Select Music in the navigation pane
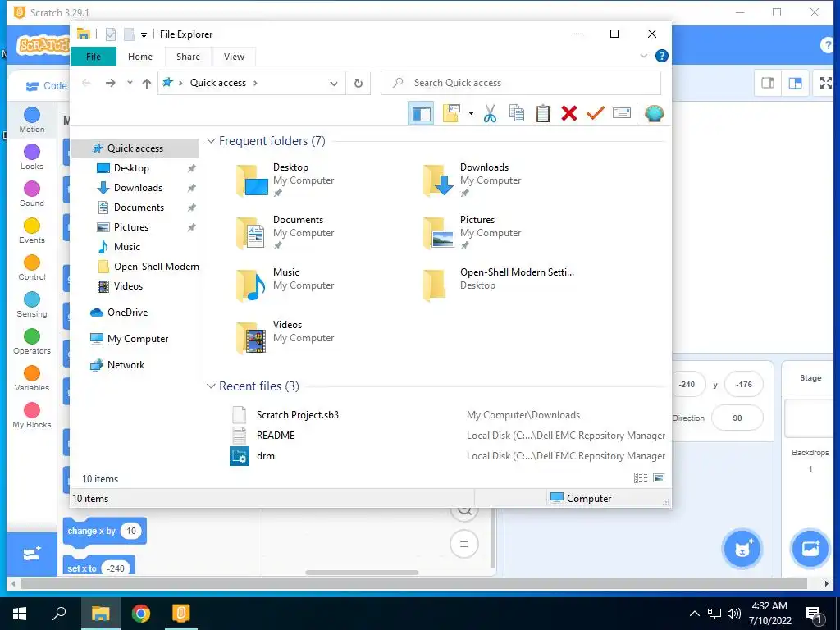Screen dimensions: 840x630 click(x=127, y=247)
